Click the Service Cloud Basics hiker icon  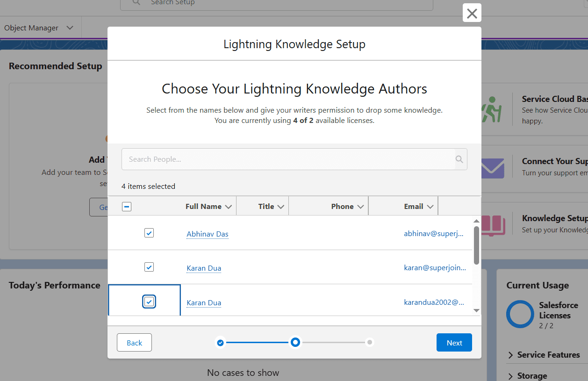[x=492, y=109]
